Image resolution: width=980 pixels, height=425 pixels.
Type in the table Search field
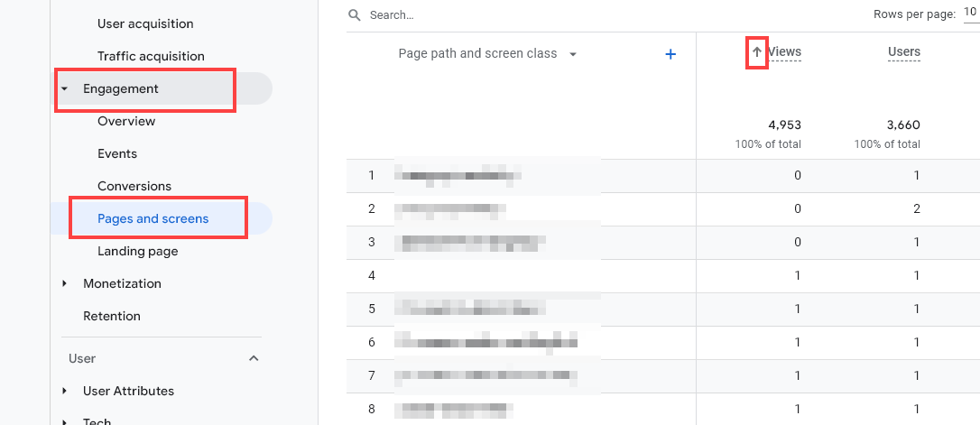click(541, 15)
